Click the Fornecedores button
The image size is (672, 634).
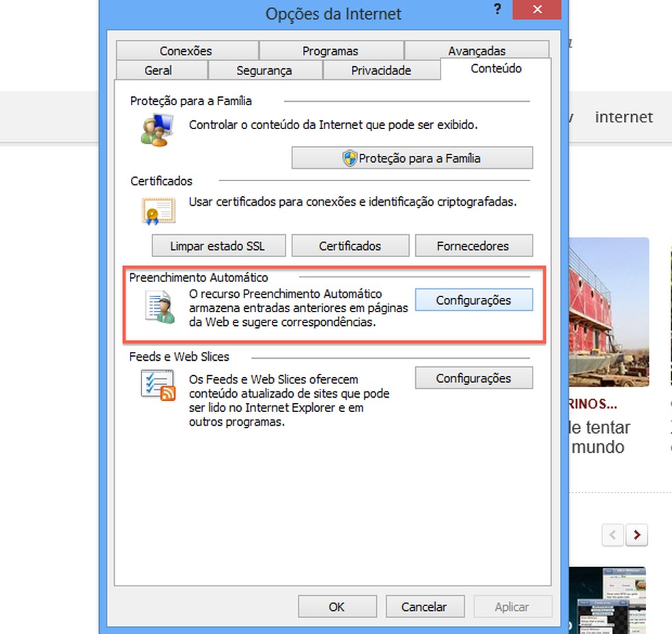tap(473, 246)
